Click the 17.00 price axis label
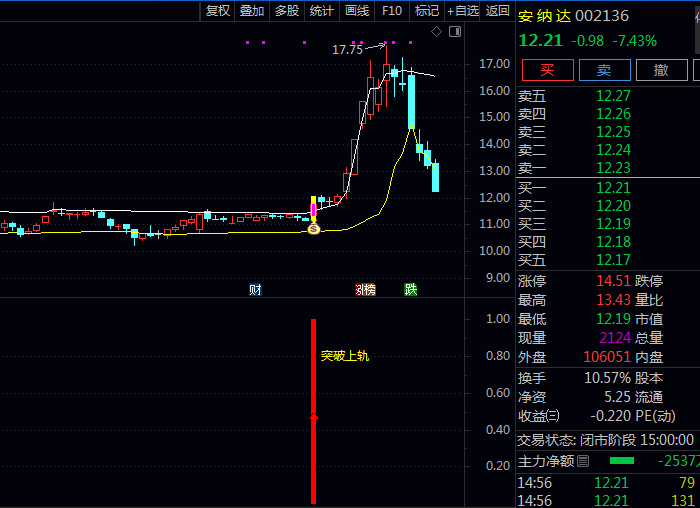 click(494, 64)
